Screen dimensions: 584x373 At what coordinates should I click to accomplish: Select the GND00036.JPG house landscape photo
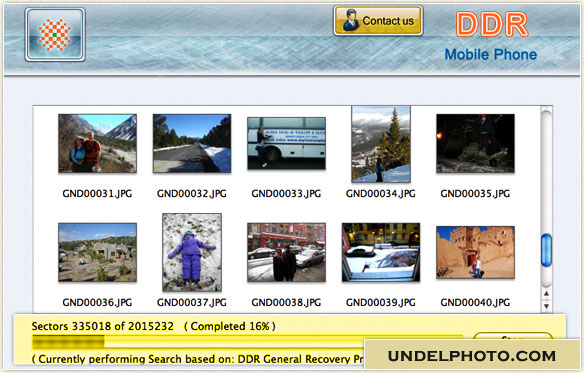97,252
